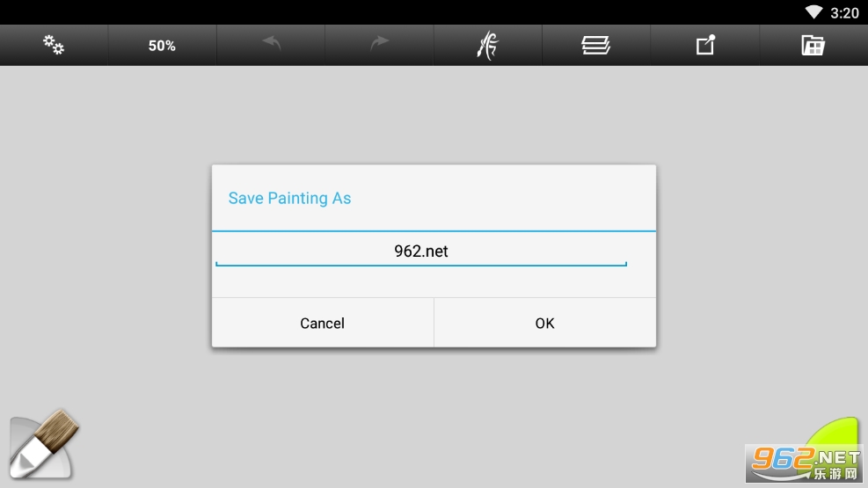868x488 pixels.
Task: Tap the Wi-Fi status icon
Action: (813, 12)
